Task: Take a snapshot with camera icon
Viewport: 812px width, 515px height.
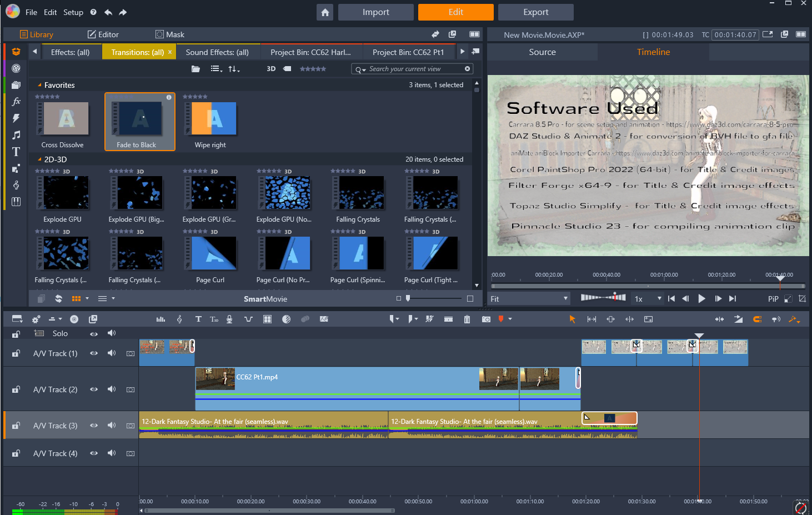Action: tap(486, 319)
